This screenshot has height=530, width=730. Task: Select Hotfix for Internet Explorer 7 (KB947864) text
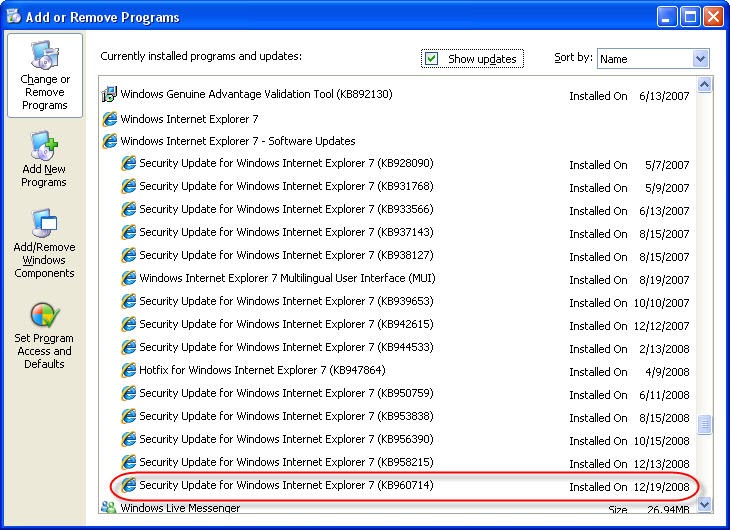point(262,370)
